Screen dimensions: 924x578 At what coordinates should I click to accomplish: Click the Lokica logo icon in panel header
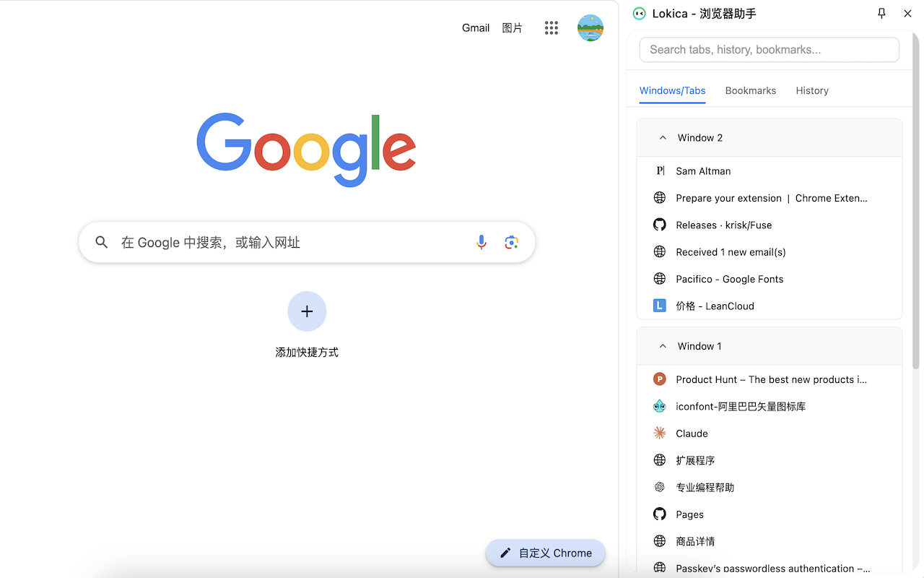pyautogui.click(x=639, y=13)
